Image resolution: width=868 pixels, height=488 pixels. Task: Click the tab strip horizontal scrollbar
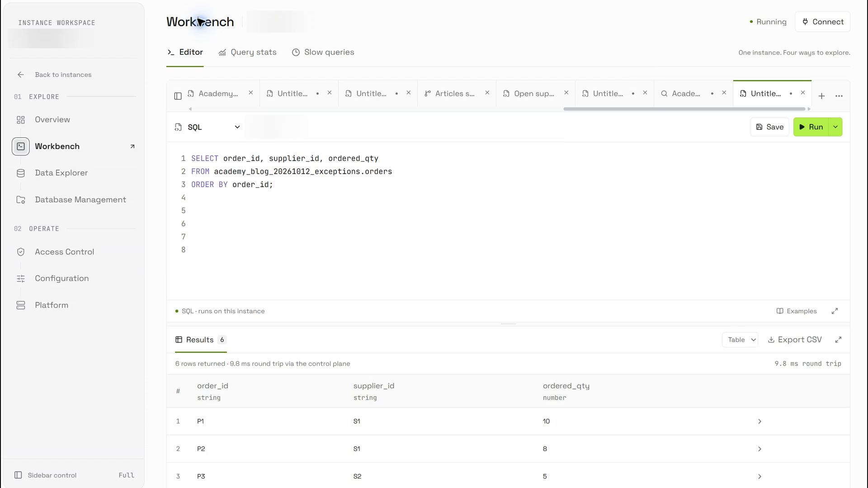click(684, 109)
